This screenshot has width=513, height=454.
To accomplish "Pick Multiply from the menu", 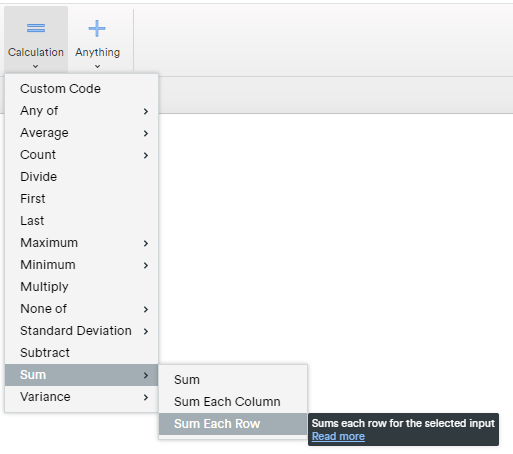I will point(81,287).
